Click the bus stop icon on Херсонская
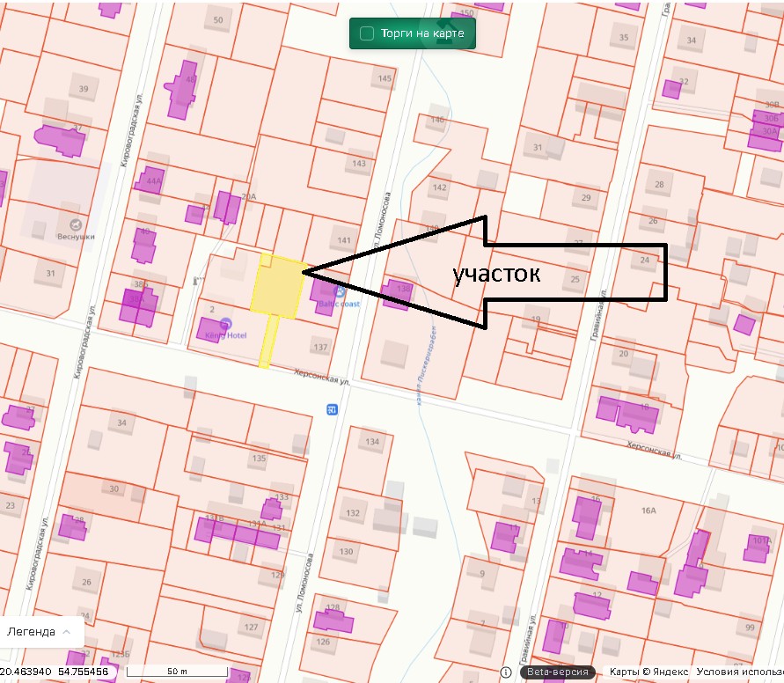 pos(332,409)
